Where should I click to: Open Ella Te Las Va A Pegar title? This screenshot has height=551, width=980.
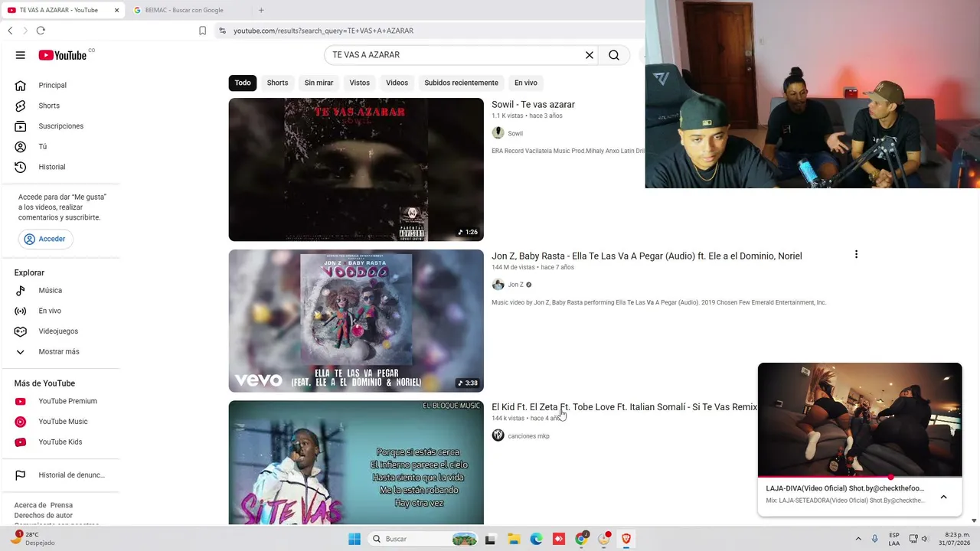click(647, 256)
